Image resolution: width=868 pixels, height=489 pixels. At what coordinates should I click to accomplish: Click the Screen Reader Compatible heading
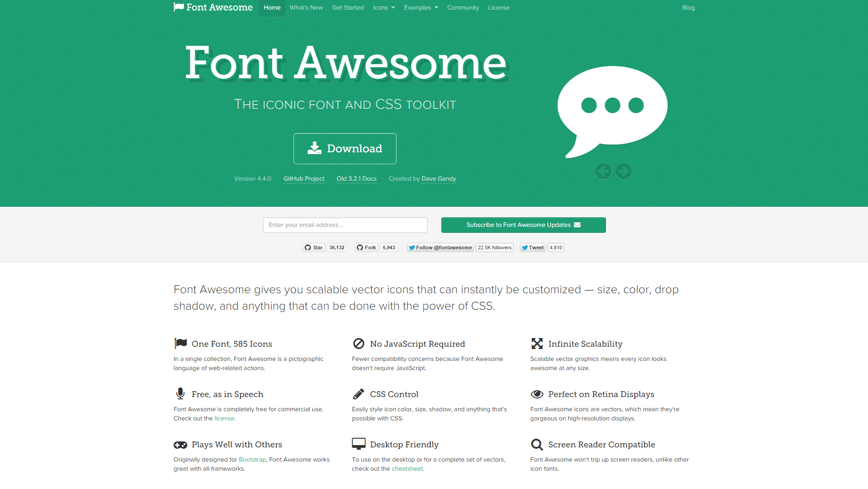(602, 445)
